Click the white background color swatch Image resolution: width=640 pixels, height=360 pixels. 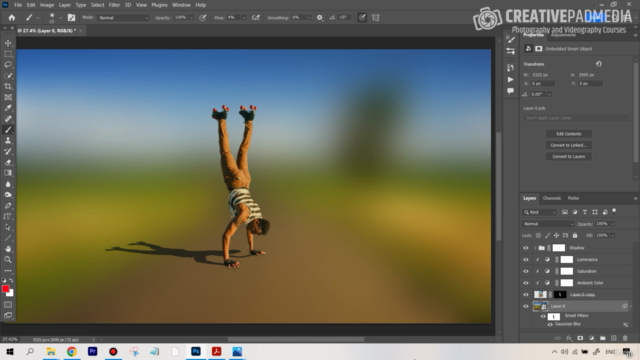[11, 293]
